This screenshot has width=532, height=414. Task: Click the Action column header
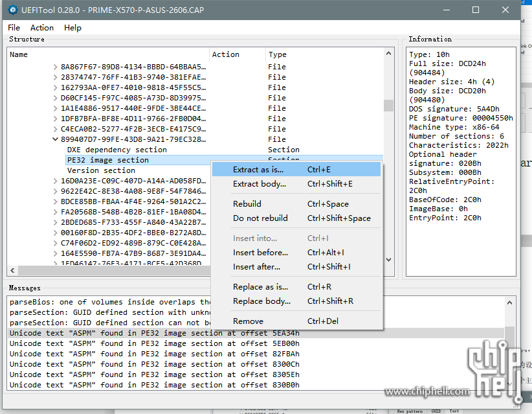click(x=237, y=54)
